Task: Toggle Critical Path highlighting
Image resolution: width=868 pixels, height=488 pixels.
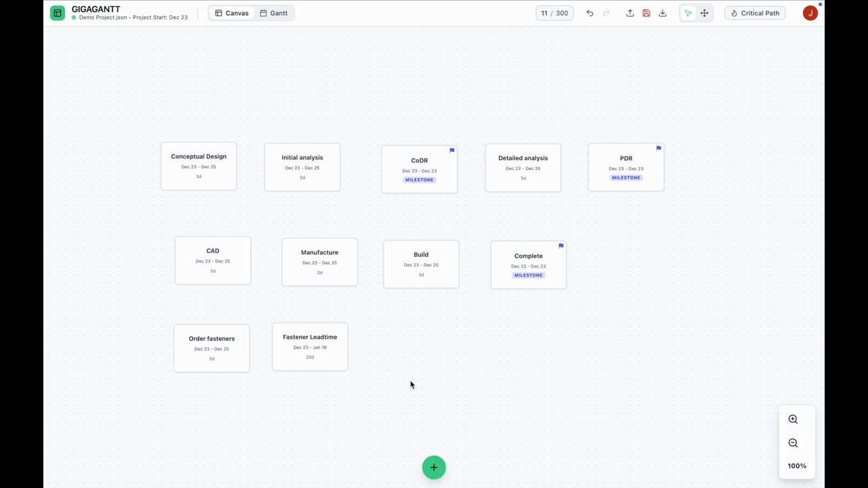Action: click(x=755, y=13)
